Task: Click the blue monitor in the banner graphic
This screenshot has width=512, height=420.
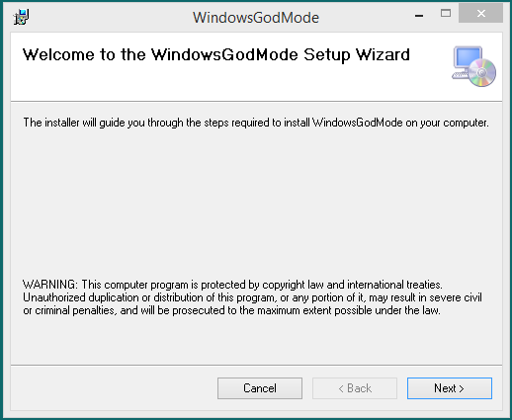Action: pyautogui.click(x=468, y=58)
